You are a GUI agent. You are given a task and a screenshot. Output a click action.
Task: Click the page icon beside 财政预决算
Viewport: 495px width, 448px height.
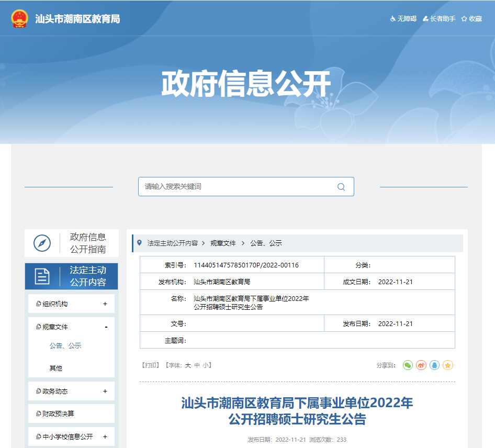[x=39, y=413]
